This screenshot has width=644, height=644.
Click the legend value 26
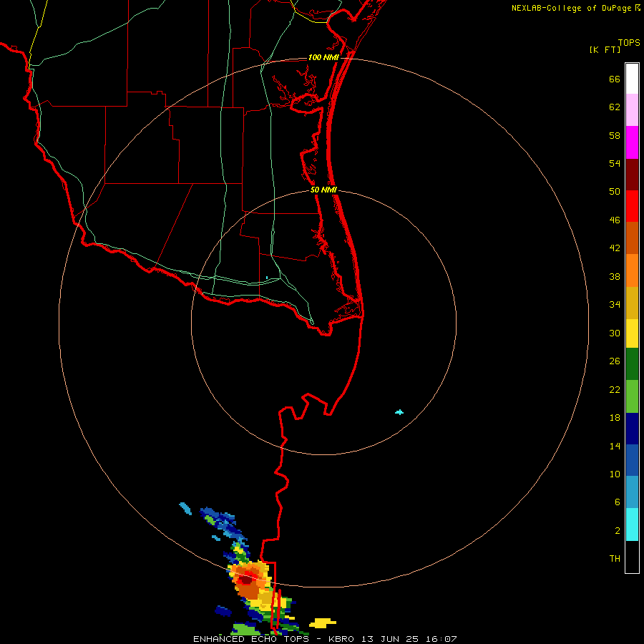[x=615, y=361]
